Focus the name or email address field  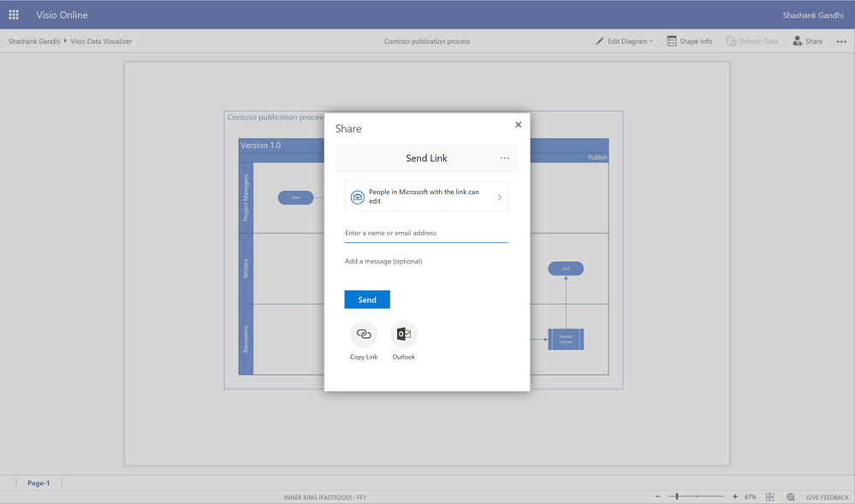[x=426, y=233]
